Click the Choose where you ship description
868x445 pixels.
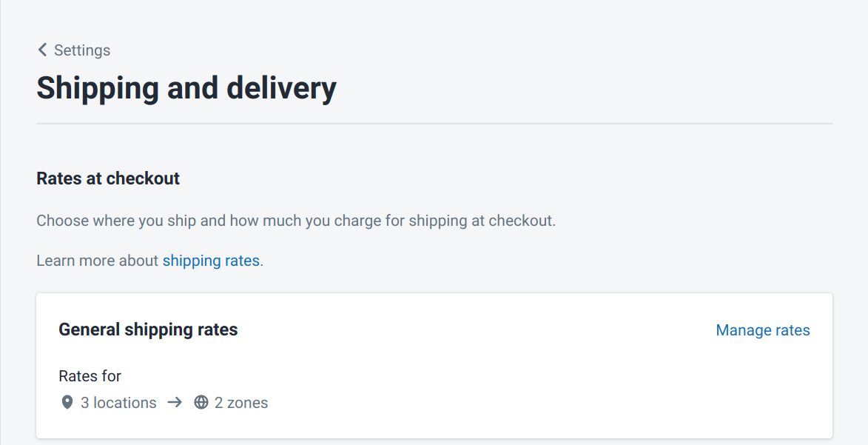tap(295, 221)
